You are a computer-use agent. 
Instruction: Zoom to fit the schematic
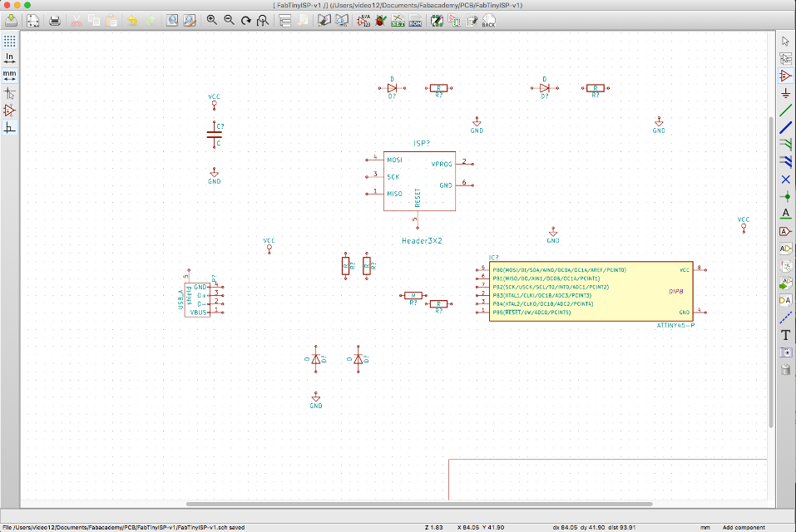[263, 20]
